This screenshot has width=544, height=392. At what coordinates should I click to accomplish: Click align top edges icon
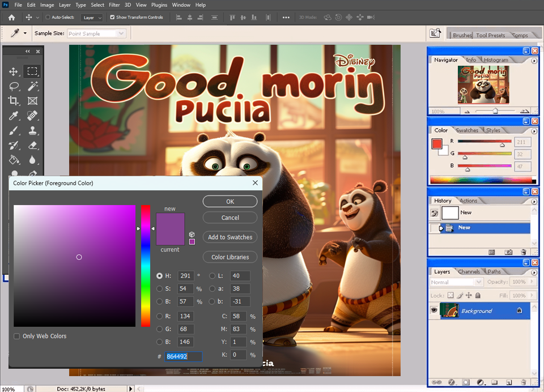click(x=232, y=18)
